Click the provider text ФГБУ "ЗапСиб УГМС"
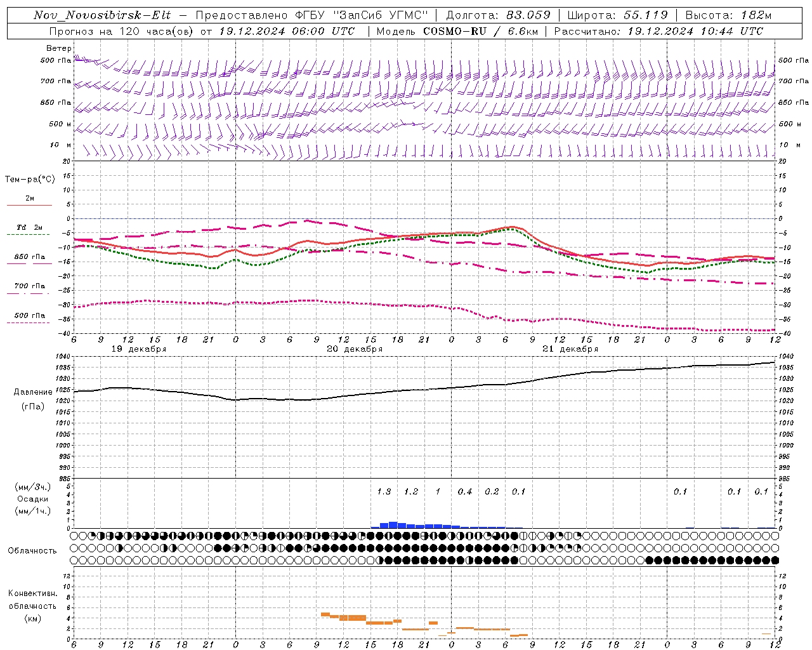812x650 pixels. (x=362, y=15)
